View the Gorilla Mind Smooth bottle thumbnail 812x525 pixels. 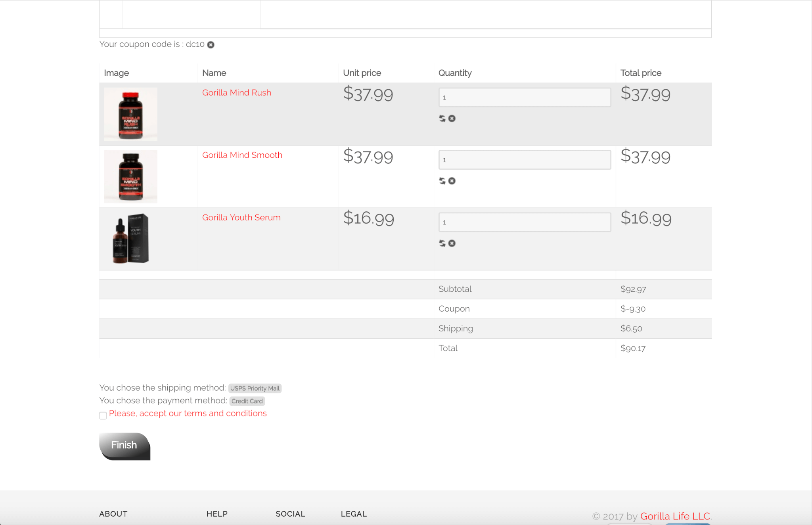pyautogui.click(x=130, y=176)
